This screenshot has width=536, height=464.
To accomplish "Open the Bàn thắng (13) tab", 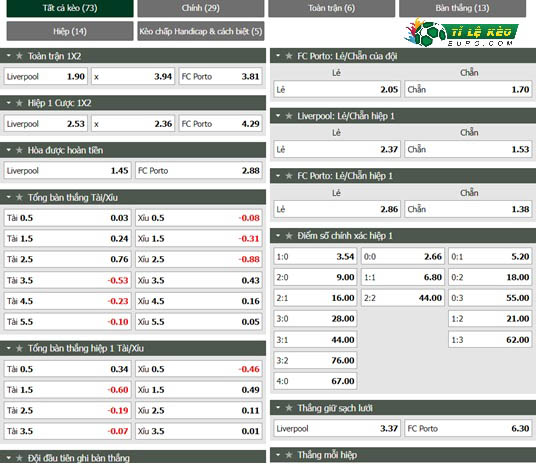I will [x=462, y=8].
